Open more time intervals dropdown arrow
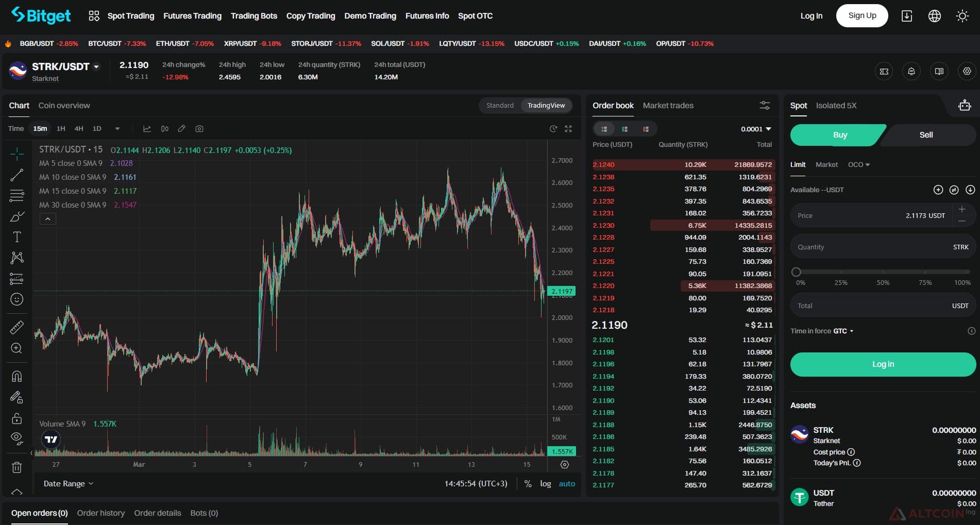 coord(117,129)
